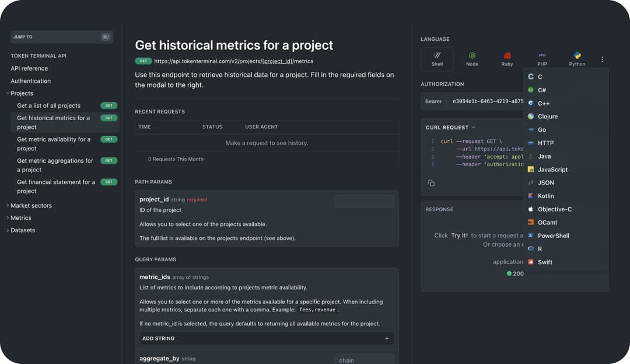Click the aggregate_by chain input field
Screen dimensions: 630x364
coord(364,360)
